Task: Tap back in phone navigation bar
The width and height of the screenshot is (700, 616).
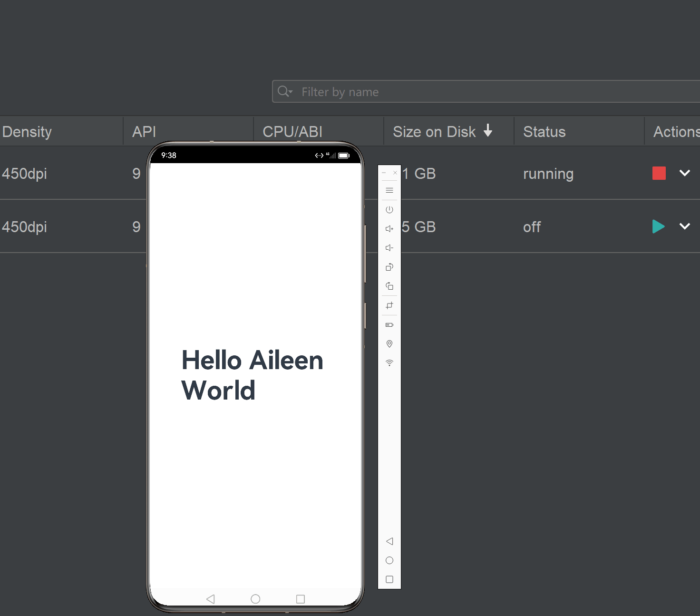Action: 211,599
